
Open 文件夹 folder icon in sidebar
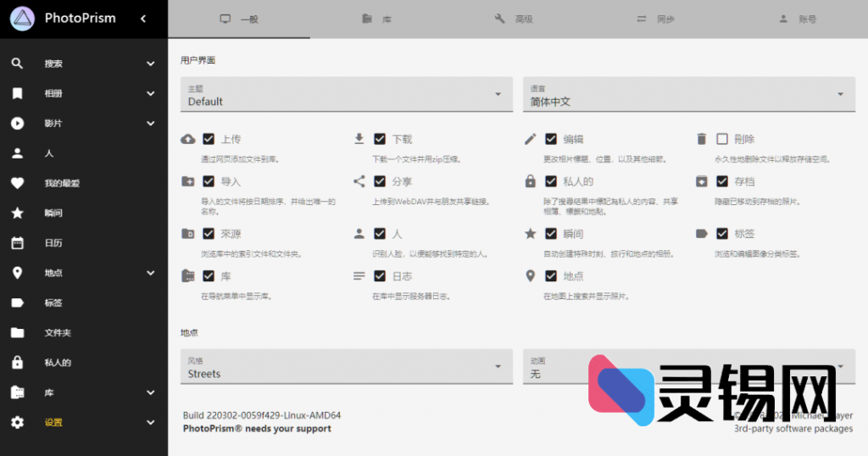(17, 333)
